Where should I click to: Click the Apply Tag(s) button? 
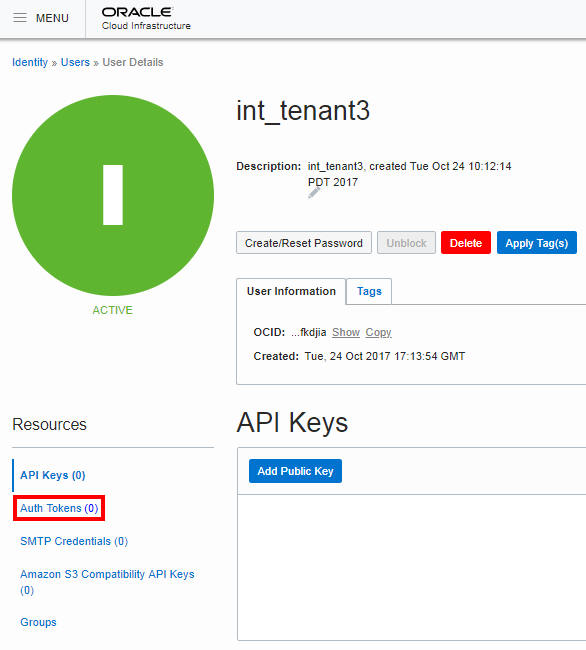click(537, 243)
